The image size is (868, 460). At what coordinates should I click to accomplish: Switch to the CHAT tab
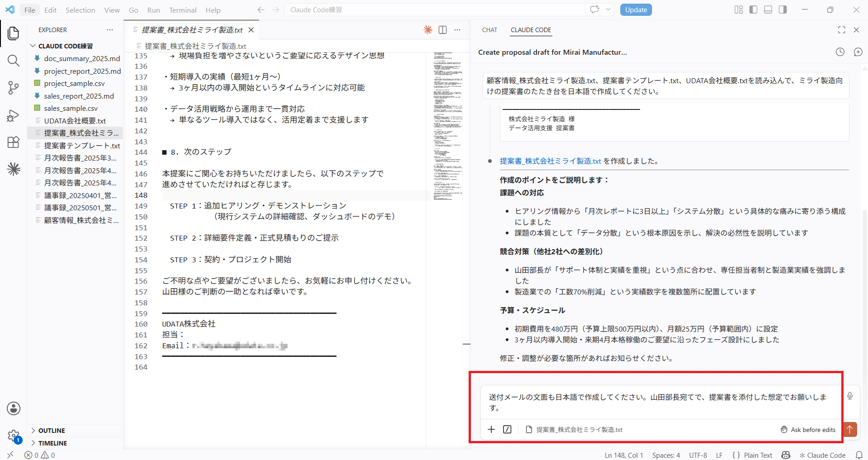(489, 30)
